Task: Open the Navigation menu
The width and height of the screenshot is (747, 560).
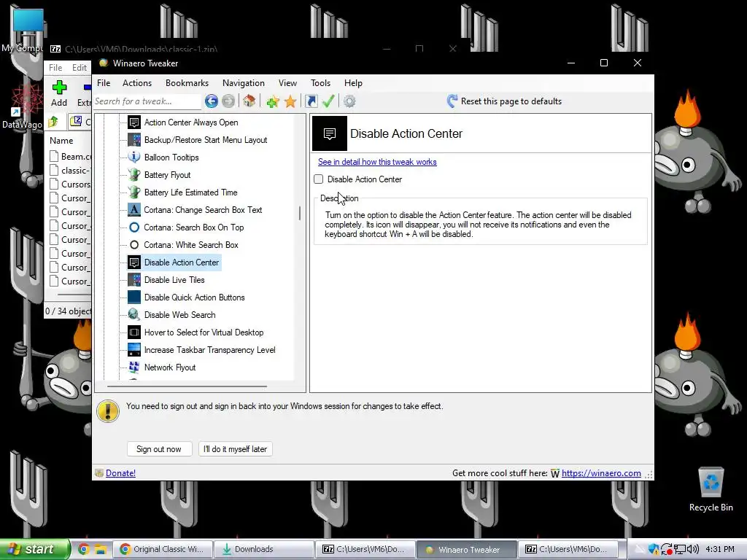Action: coord(244,83)
